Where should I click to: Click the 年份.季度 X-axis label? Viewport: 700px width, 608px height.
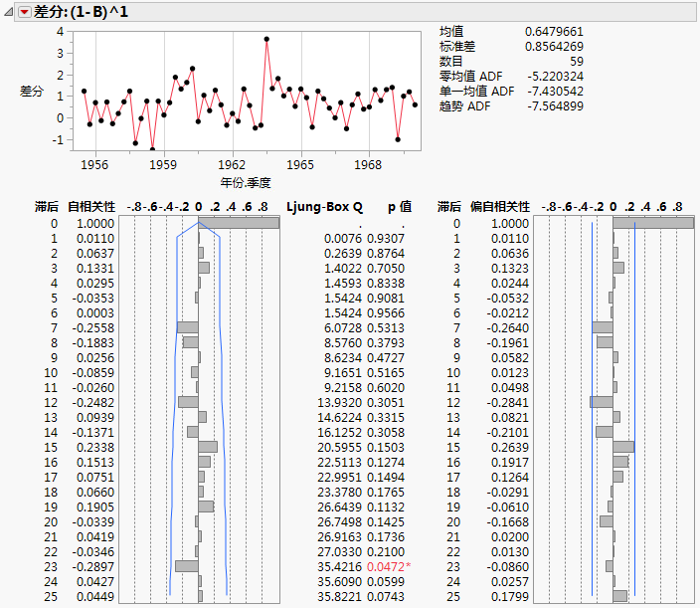246,183
